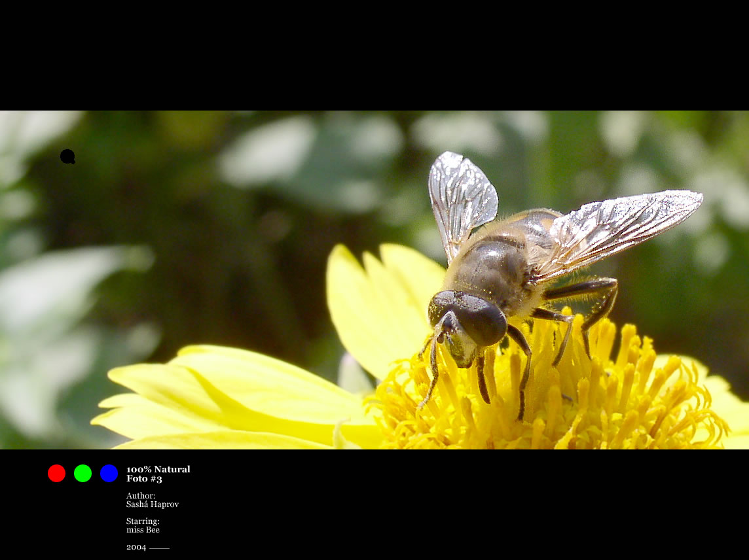This screenshot has height=560, width=749.
Task: Click the bee's large dark eye
Action: (x=481, y=319)
